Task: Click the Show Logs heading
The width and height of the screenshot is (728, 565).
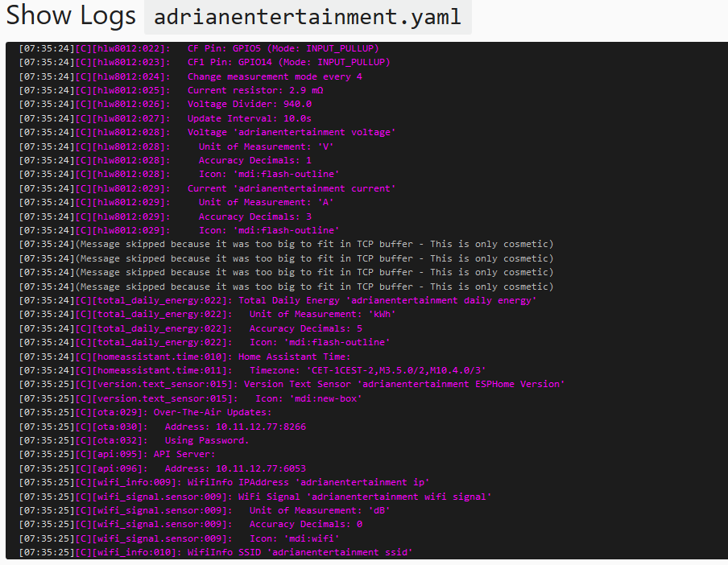Action: 71,15
